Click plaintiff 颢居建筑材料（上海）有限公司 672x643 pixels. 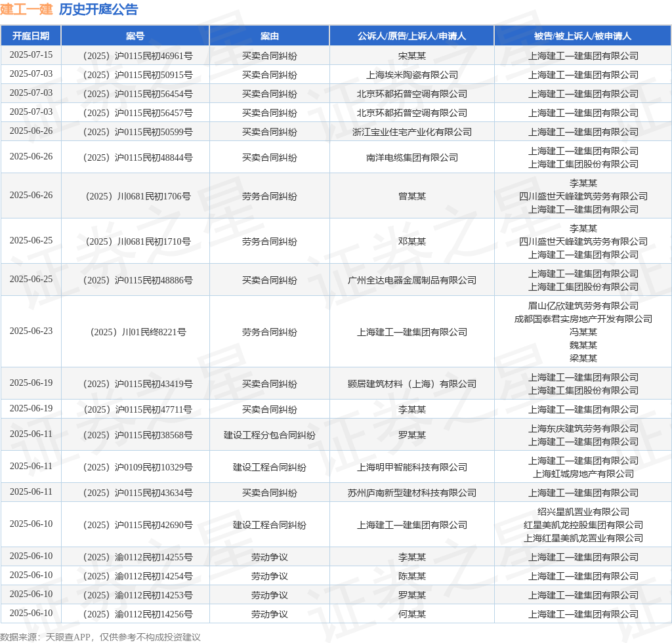click(412, 384)
